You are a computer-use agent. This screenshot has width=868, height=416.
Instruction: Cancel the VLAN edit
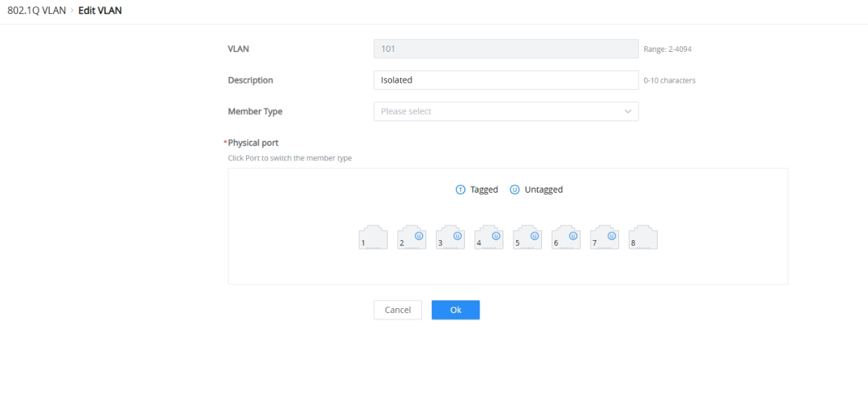click(x=398, y=310)
